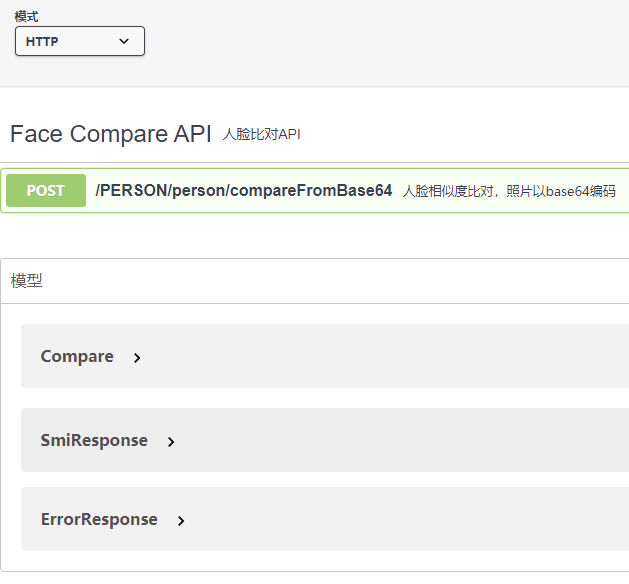Click the ErrorResponse model row background

(325, 519)
